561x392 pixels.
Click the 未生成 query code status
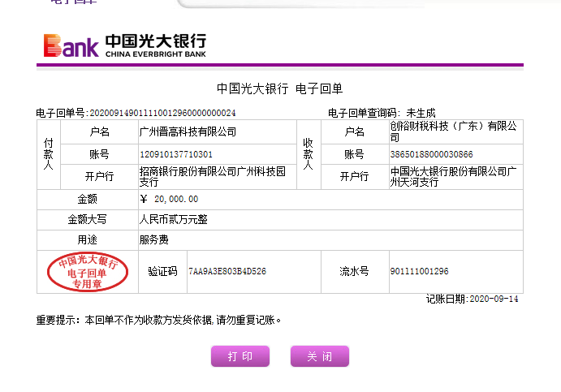click(x=421, y=113)
